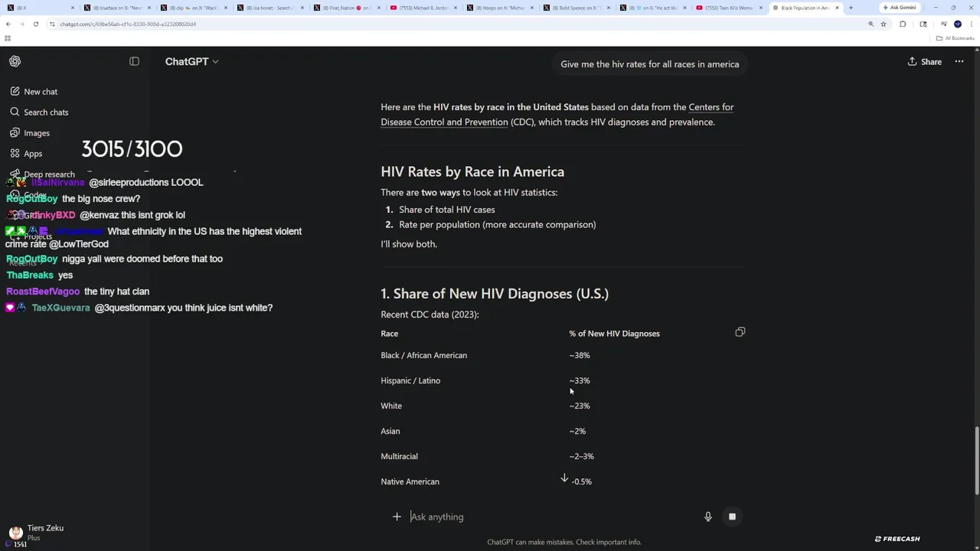The height and width of the screenshot is (551, 980).
Task: Expand the ChatGPT model selector dropdown
Action: point(191,61)
